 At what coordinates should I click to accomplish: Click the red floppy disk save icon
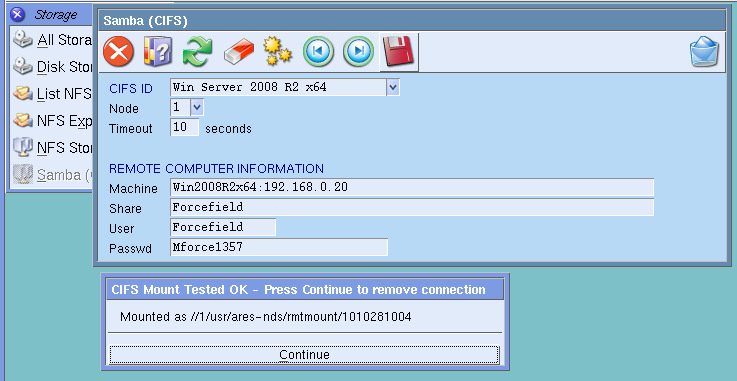[399, 52]
